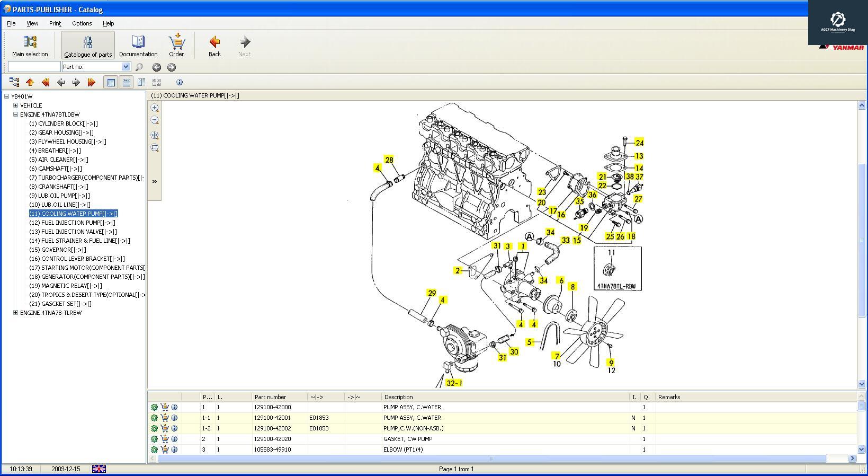The height and width of the screenshot is (476, 868).
Task: Open the Options menu
Action: 82,23
